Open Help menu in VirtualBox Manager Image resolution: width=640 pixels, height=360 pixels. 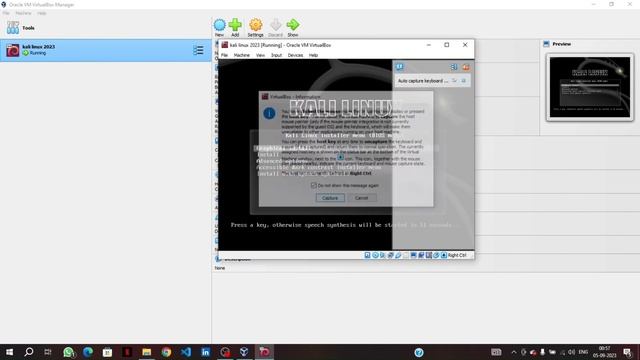(x=42, y=13)
